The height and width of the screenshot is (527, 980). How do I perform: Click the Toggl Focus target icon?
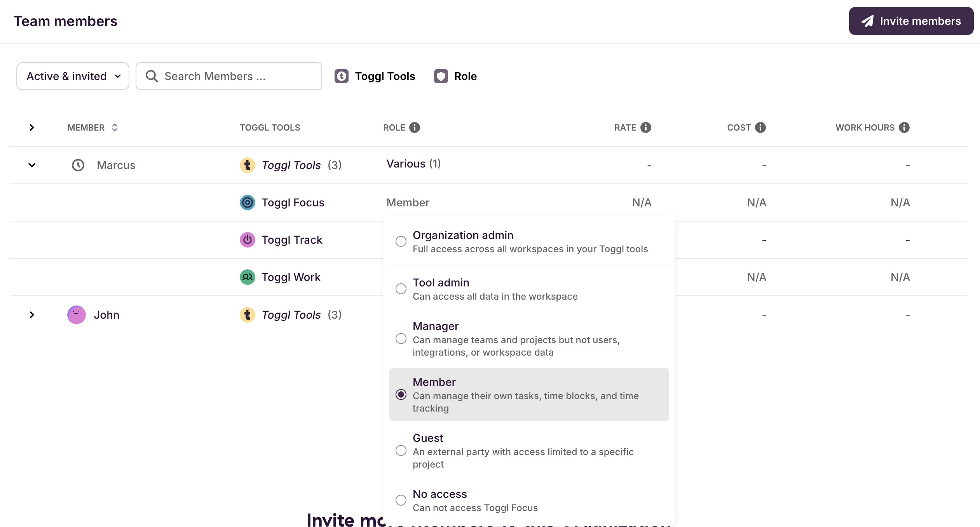click(x=247, y=202)
